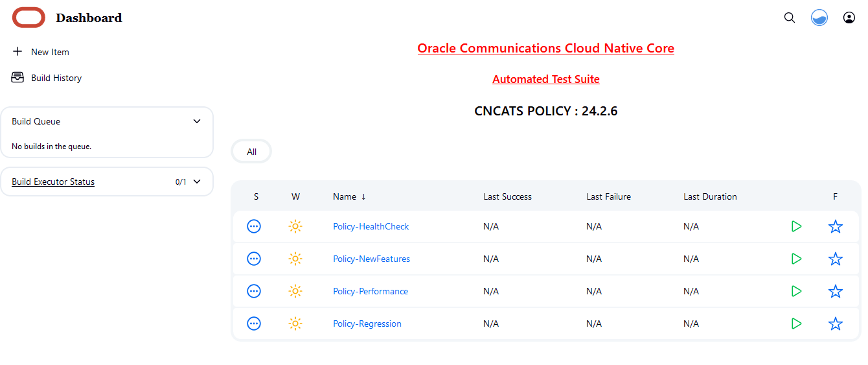
Task: Click Last Failure N/A for Policy-Regression
Action: tap(594, 324)
